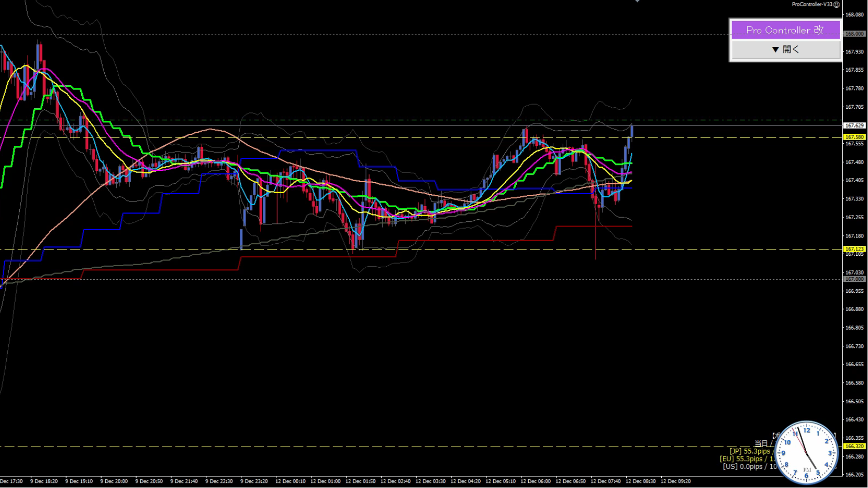Click the 167.405 price axis value

(x=854, y=180)
